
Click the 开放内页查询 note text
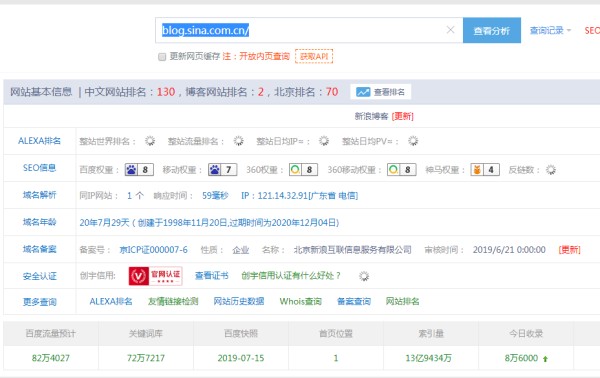264,56
